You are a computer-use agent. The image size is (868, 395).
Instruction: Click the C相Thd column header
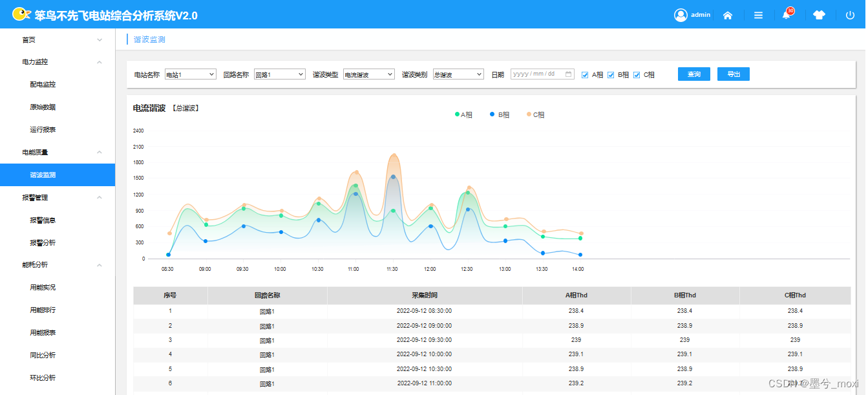795,295
